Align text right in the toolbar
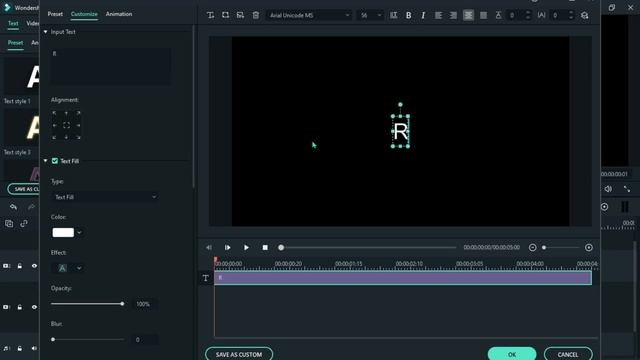This screenshot has width=640, height=360. (x=453, y=16)
